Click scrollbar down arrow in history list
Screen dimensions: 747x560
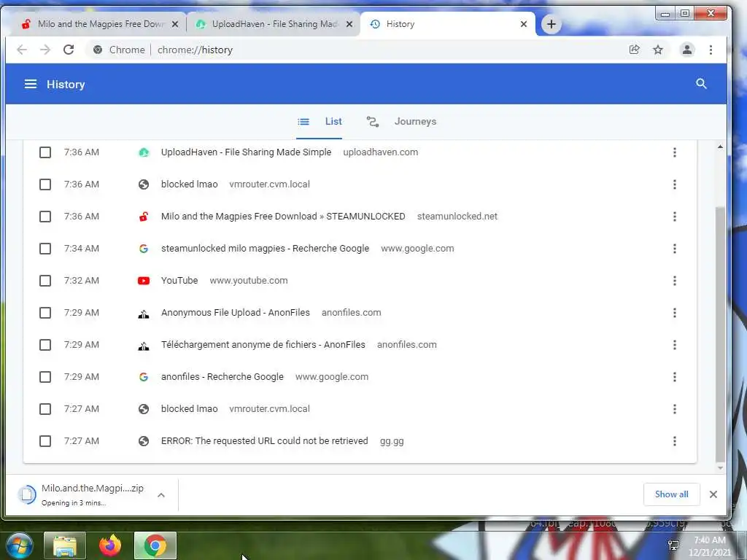(720, 468)
